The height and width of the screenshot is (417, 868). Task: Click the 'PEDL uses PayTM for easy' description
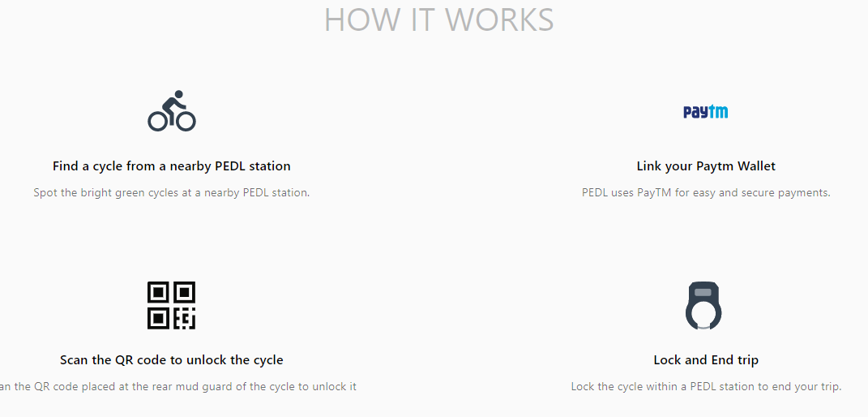pos(706,193)
